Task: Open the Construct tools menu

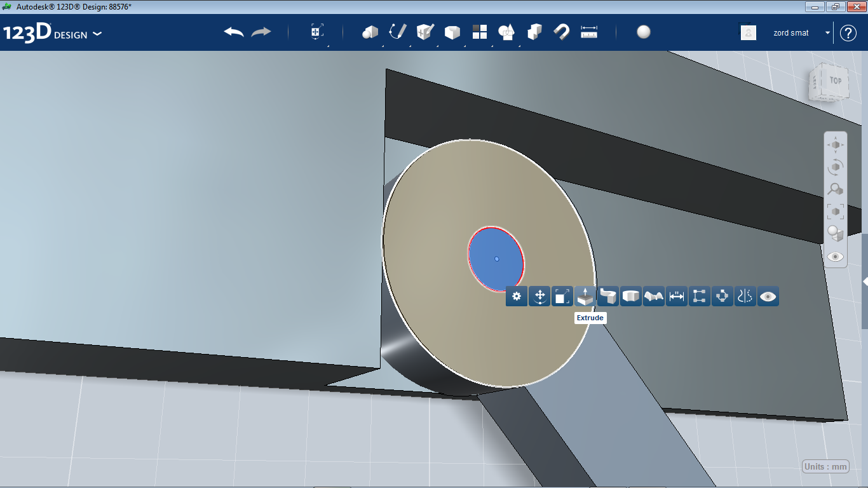Action: (x=425, y=32)
